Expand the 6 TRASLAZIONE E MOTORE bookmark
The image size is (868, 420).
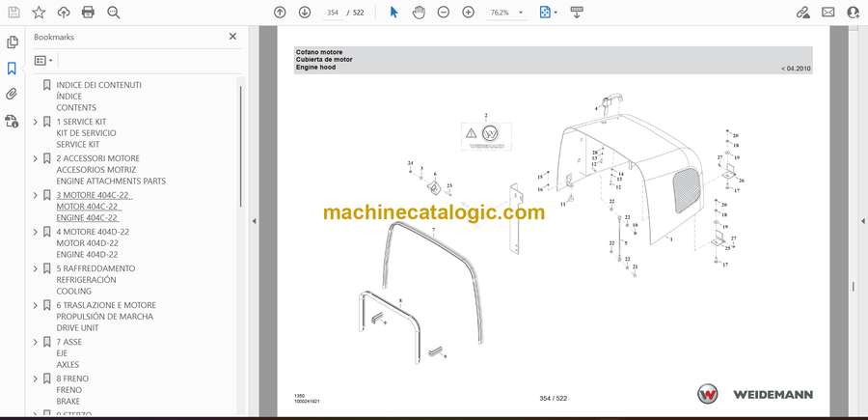coord(36,305)
